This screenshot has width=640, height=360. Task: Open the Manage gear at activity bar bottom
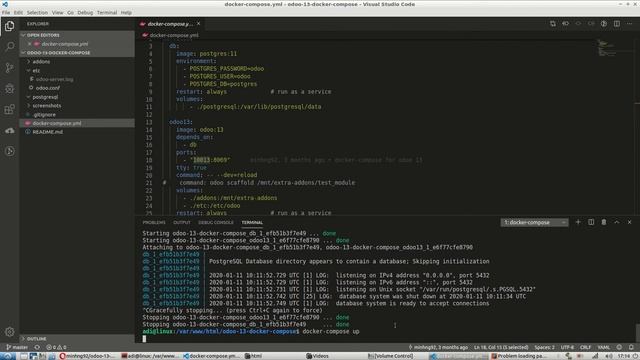[x=9, y=332]
